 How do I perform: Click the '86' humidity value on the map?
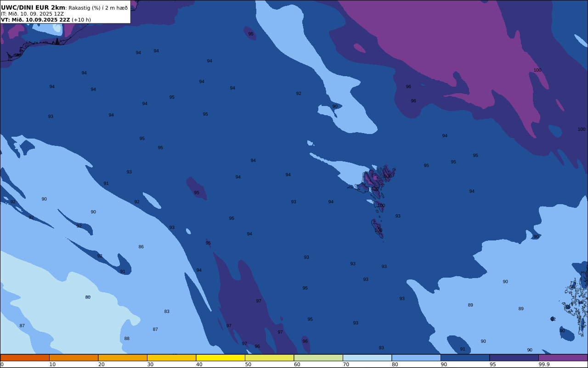pos(141,247)
